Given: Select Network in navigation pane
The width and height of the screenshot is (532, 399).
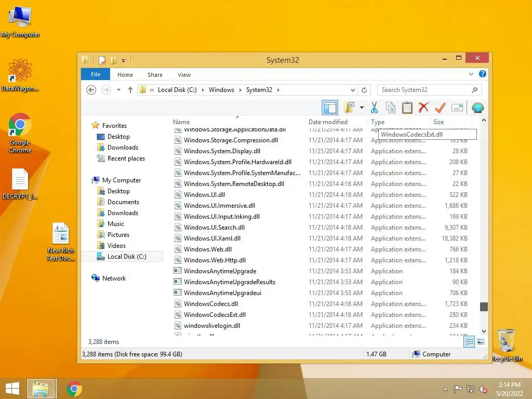Looking at the screenshot, I should 114,278.
